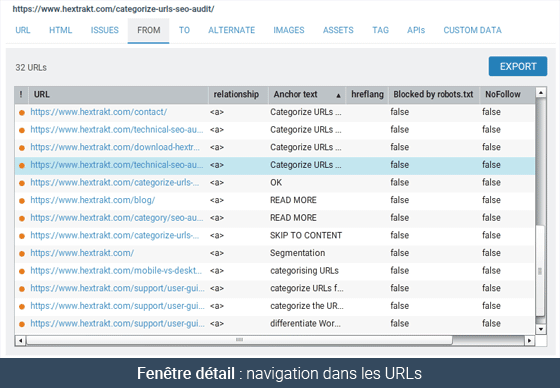Viewport: 560px width, 388px height.
Task: Click orange dot of categorising URLs row
Action: [x=22, y=271]
